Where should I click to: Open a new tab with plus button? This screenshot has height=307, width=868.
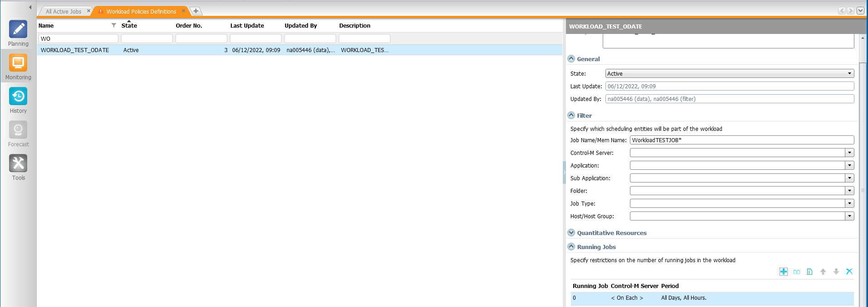pyautogui.click(x=196, y=11)
